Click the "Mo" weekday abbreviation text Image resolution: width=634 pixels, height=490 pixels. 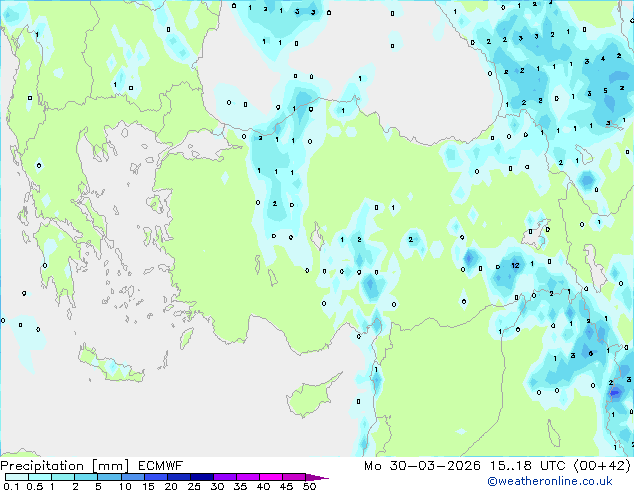(372, 466)
